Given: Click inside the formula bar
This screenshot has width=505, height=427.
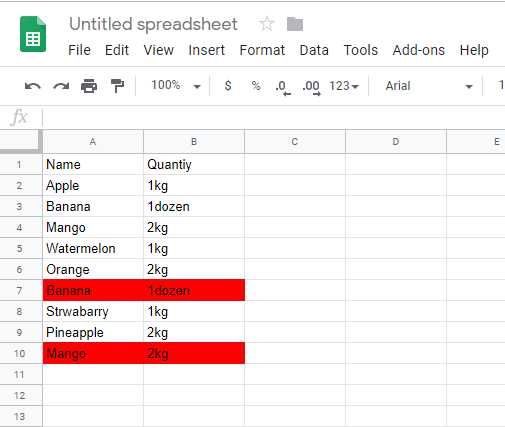Looking at the screenshot, I should (273, 117).
